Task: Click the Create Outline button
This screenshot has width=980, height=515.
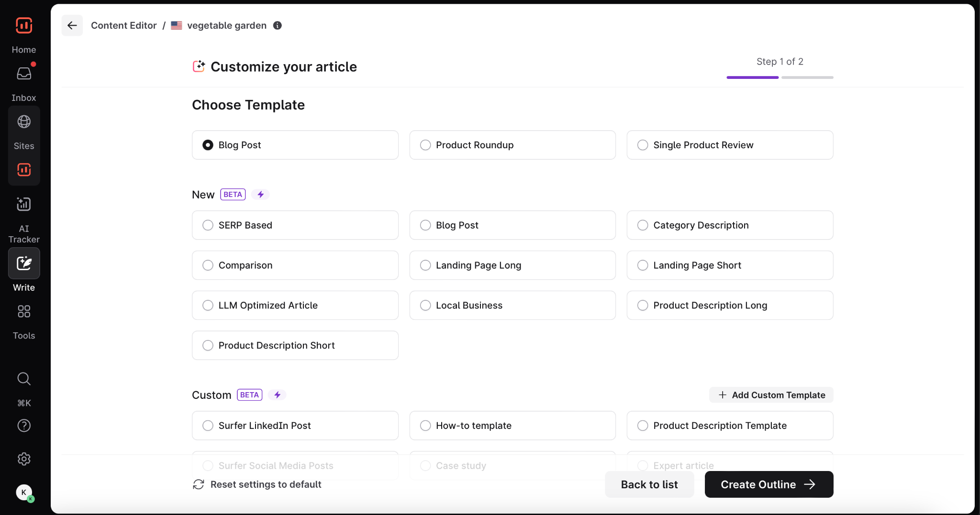Action: (x=768, y=484)
